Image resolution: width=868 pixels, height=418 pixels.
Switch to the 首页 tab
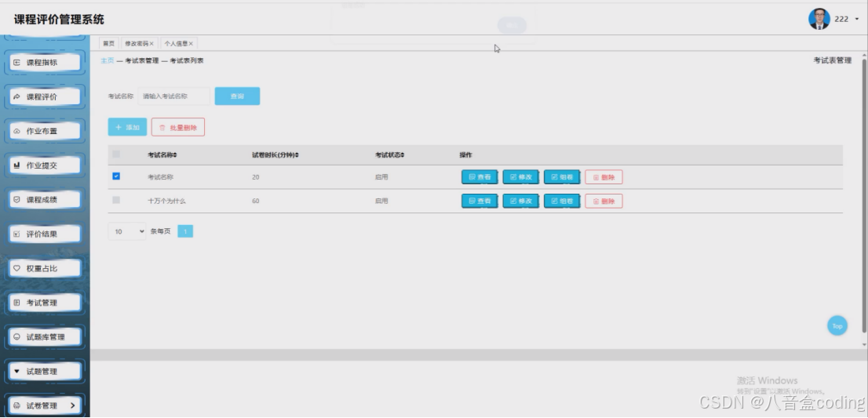pyautogui.click(x=108, y=43)
